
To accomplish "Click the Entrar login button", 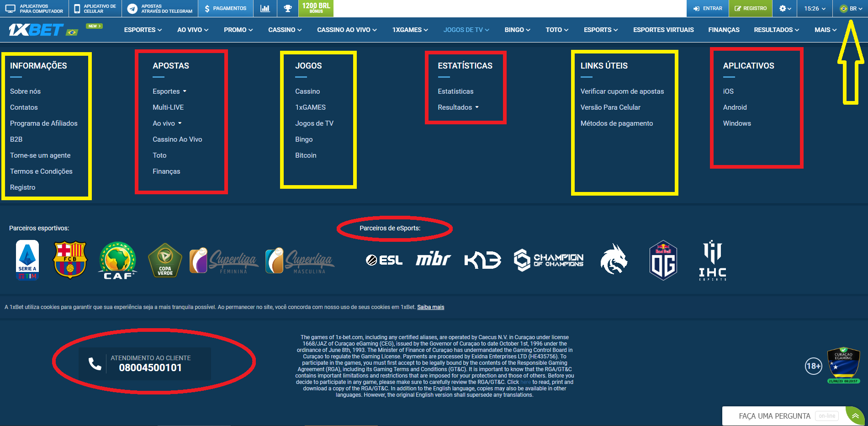I will pos(708,9).
